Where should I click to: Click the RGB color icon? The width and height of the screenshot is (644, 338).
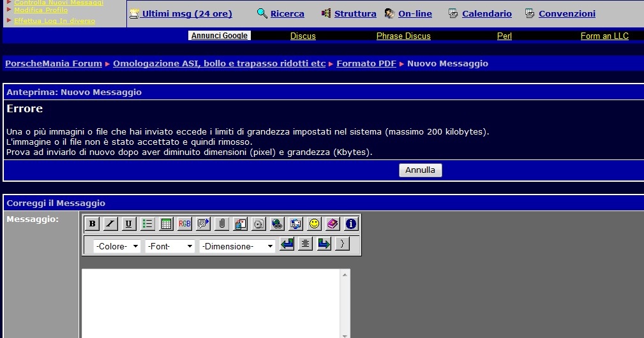[184, 224]
